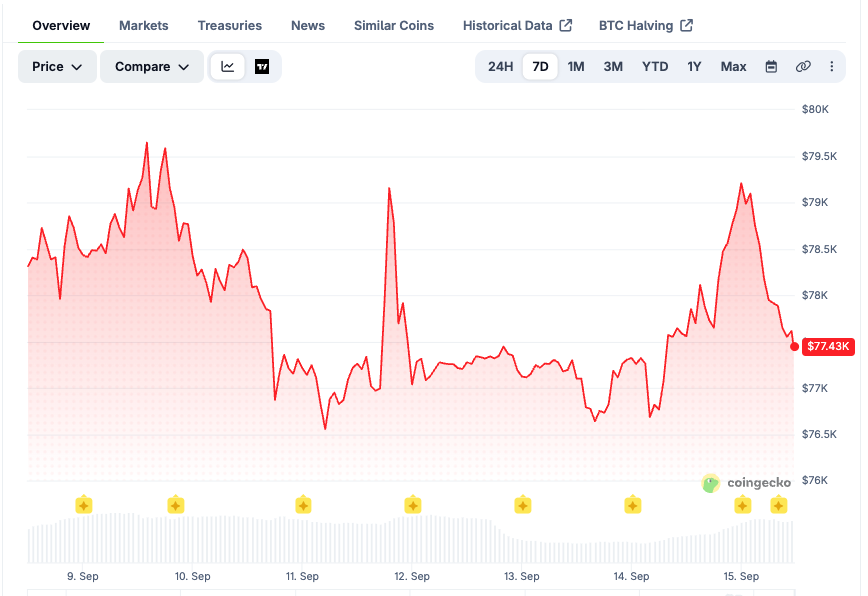Open the news marker directly above 15. Sep
Image resolution: width=868 pixels, height=596 pixels.
[742, 505]
